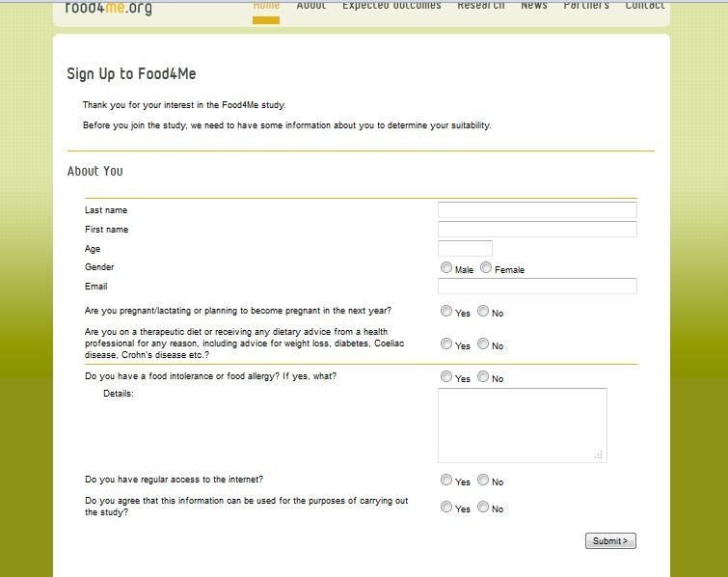Viewport: 728px width, 577px height.
Task: Click the Details text area resize handle
Action: 599,455
